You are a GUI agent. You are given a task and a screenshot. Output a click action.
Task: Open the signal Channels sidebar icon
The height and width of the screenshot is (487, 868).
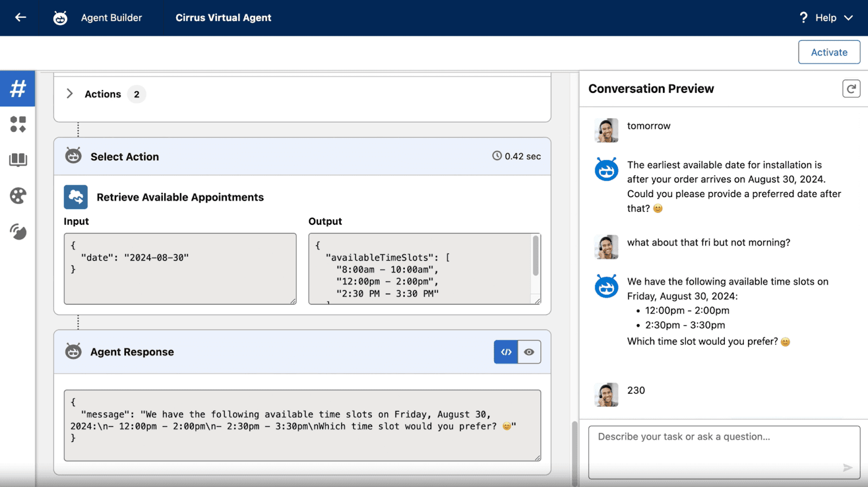18,232
